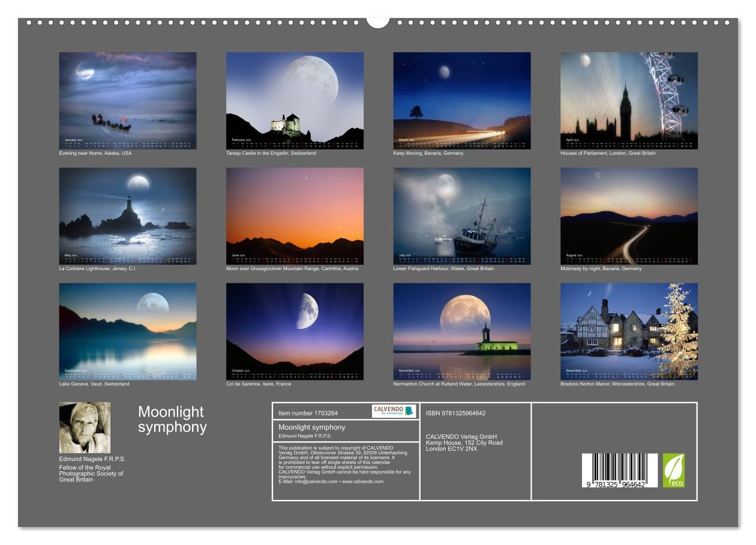Viewport: 756px width, 545px height.
Task: Open the La Corbiere Lighthouse image
Action: point(127,216)
